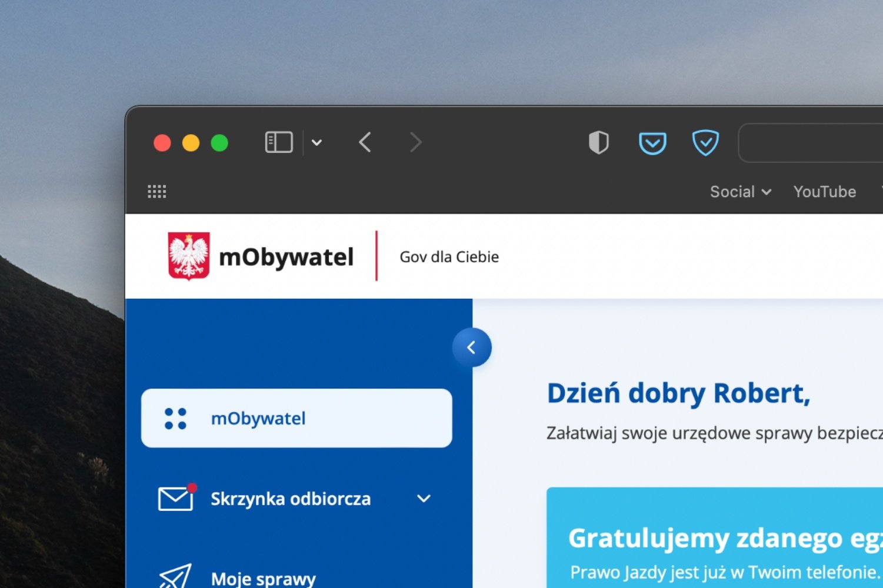Go back with the back arrow
The height and width of the screenshot is (588, 883).
pos(365,142)
